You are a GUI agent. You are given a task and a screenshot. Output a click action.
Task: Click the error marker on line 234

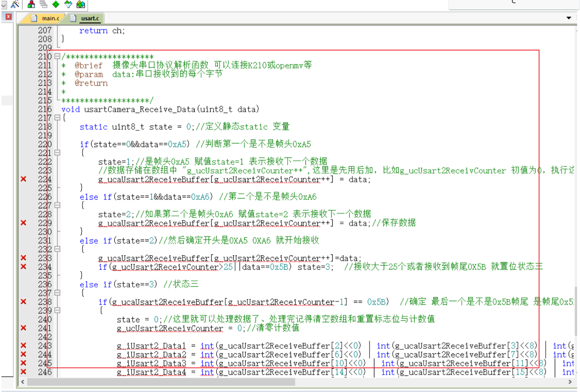pos(24,267)
